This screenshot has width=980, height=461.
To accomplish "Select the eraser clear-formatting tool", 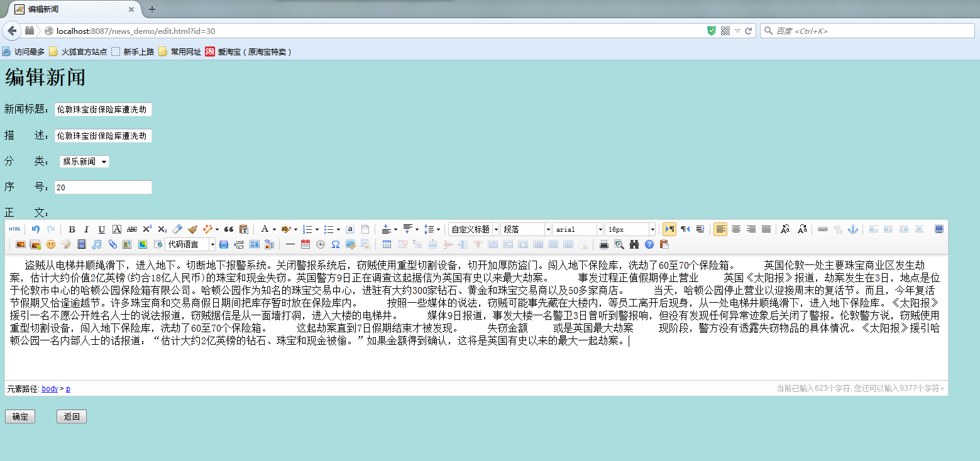I will (x=177, y=229).
